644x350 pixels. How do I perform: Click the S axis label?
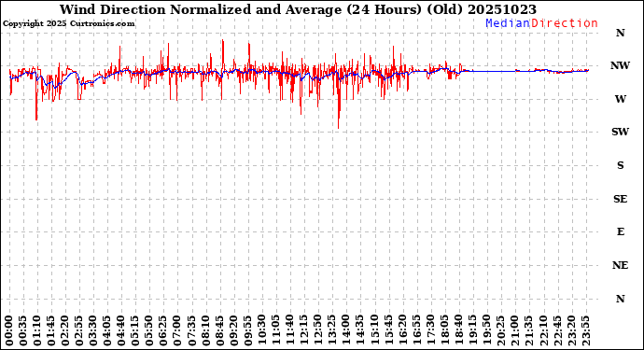click(620, 165)
